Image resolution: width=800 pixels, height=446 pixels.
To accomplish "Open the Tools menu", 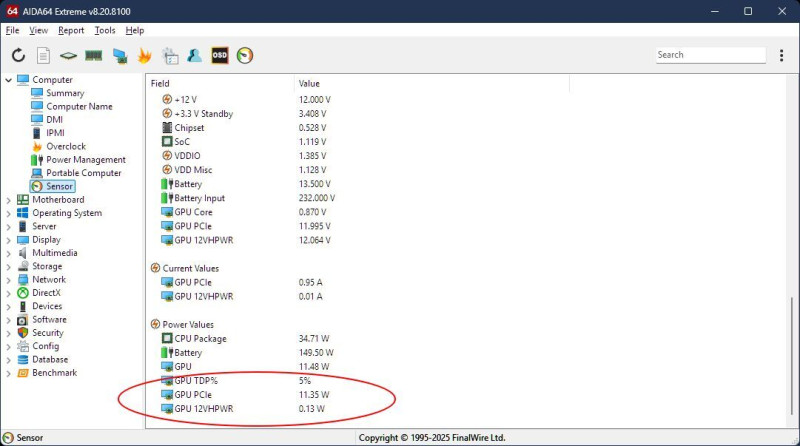I will point(105,30).
